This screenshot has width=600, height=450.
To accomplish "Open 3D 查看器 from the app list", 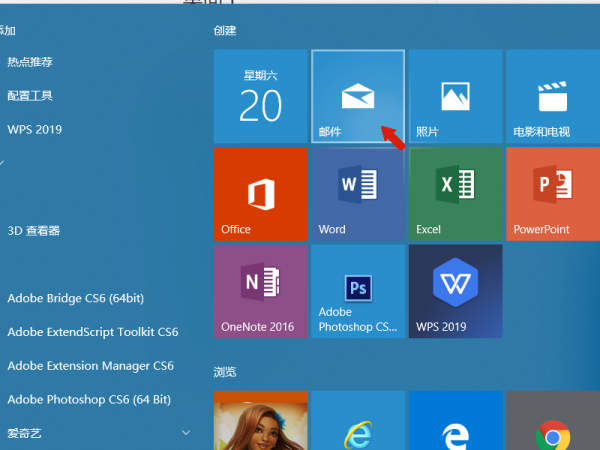I will click(34, 230).
